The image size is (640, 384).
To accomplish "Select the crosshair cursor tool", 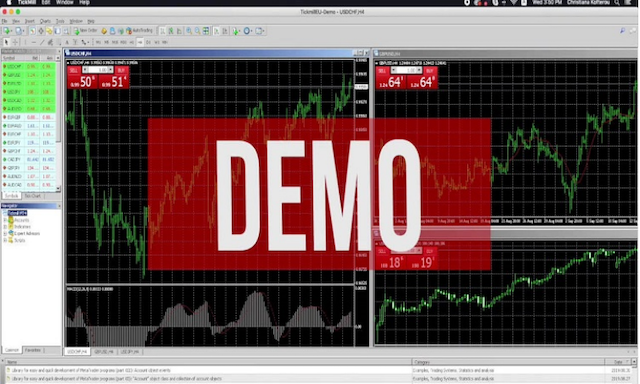I will pyautogui.click(x=16, y=42).
